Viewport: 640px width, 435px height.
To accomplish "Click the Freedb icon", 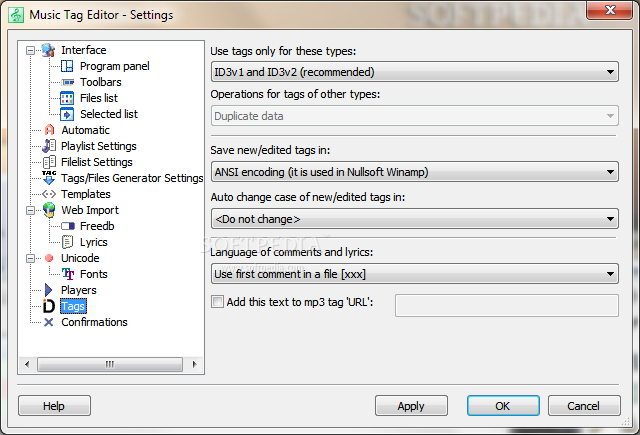I will [68, 226].
